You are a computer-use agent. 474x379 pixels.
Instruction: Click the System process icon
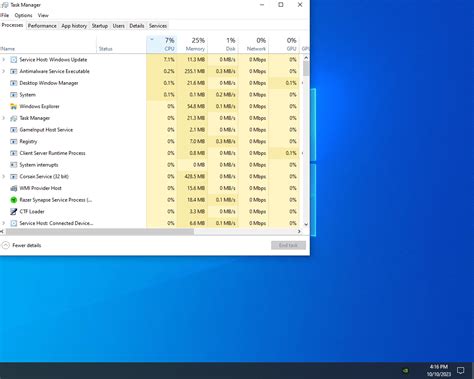[14, 95]
